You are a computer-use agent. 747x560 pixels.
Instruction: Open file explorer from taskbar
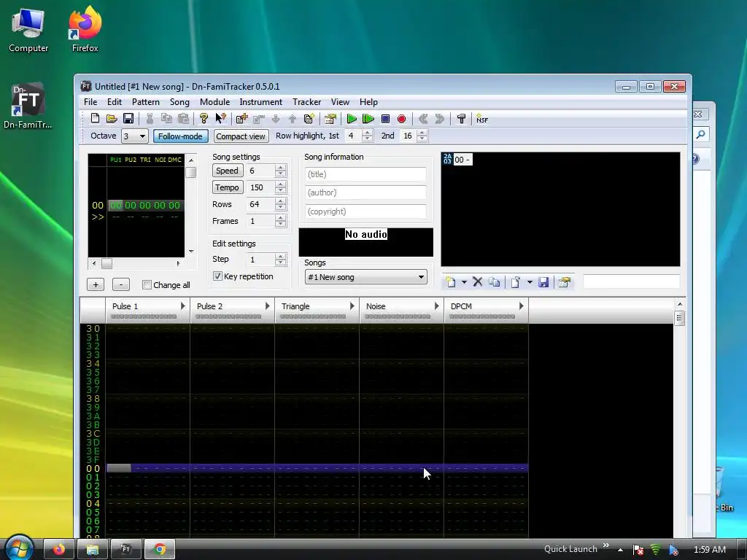(92, 549)
